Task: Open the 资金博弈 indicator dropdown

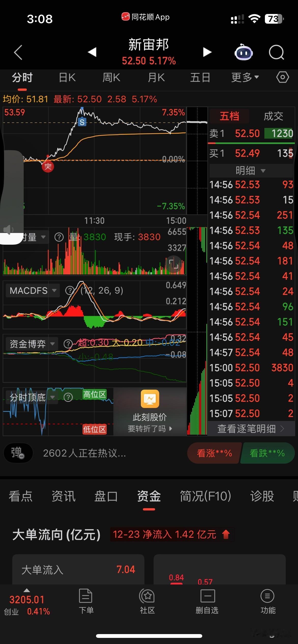Action: click(32, 344)
